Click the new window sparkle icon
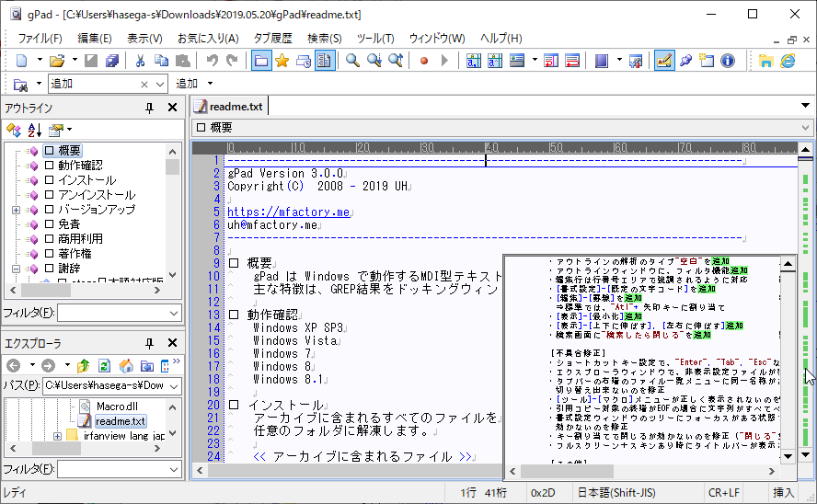 pyautogui.click(x=707, y=61)
